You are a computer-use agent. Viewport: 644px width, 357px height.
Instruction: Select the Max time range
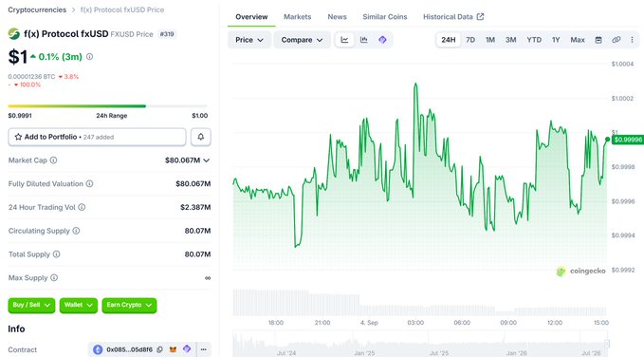578,40
